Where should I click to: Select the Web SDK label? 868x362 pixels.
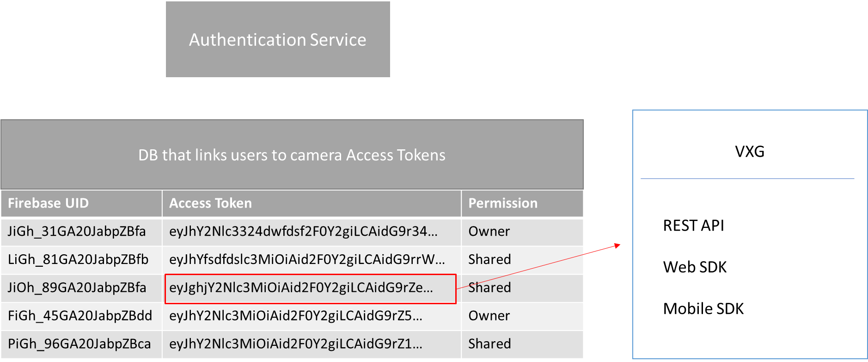click(695, 267)
